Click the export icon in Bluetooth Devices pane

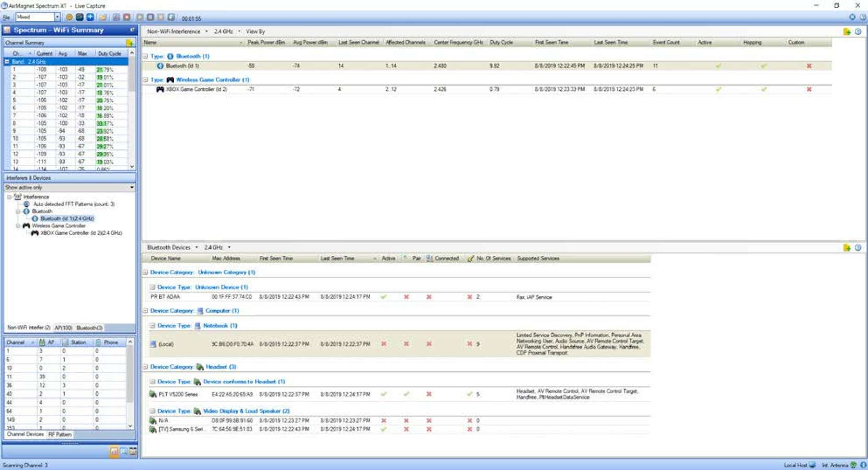[847, 248]
